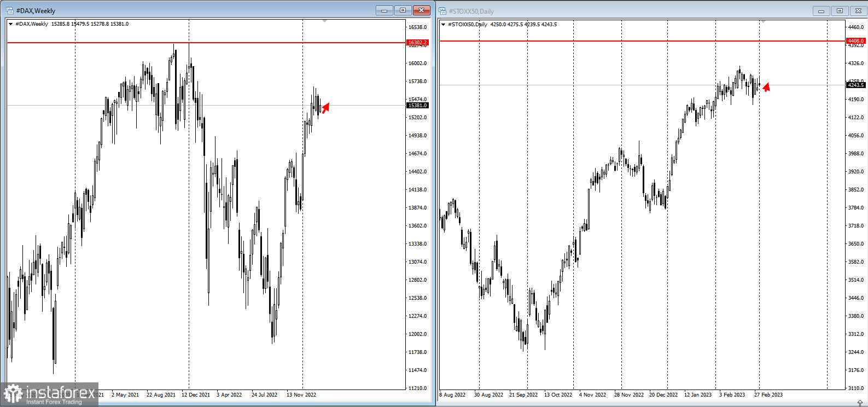Viewport: 868px width, 407px height.
Task: Click the '8 Aug 2022' date label
Action: [x=452, y=395]
